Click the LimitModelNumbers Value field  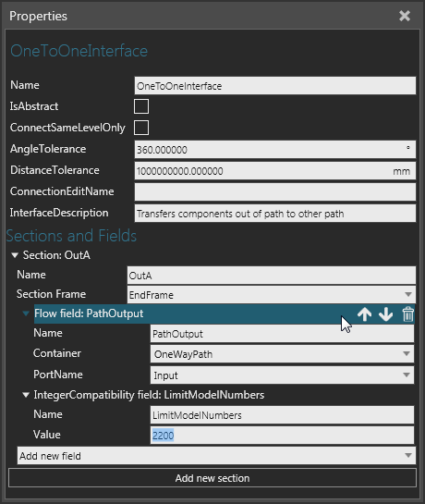[282, 436]
